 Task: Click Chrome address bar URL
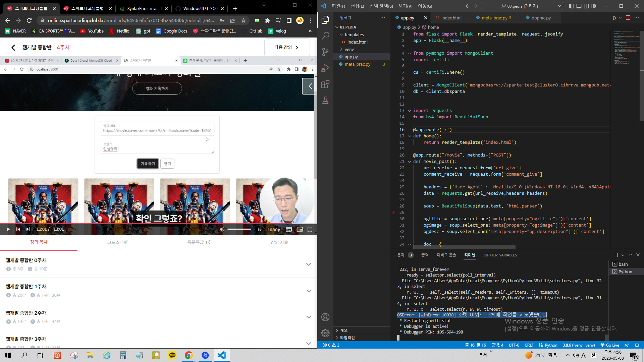tap(131, 20)
